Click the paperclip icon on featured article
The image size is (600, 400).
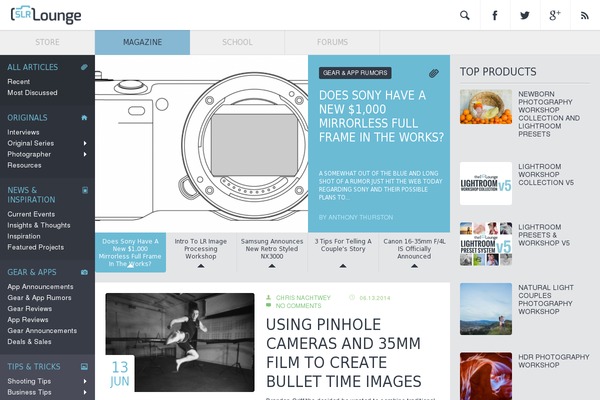(x=434, y=73)
